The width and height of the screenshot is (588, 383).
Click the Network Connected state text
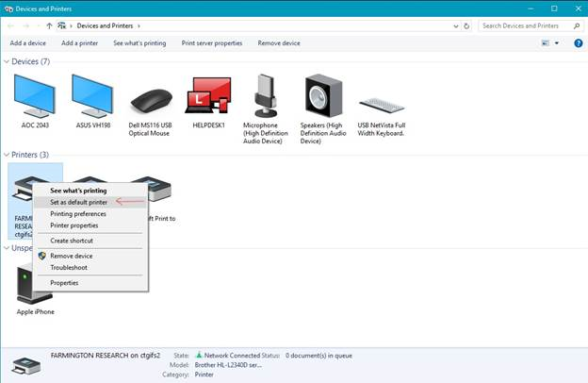point(232,356)
